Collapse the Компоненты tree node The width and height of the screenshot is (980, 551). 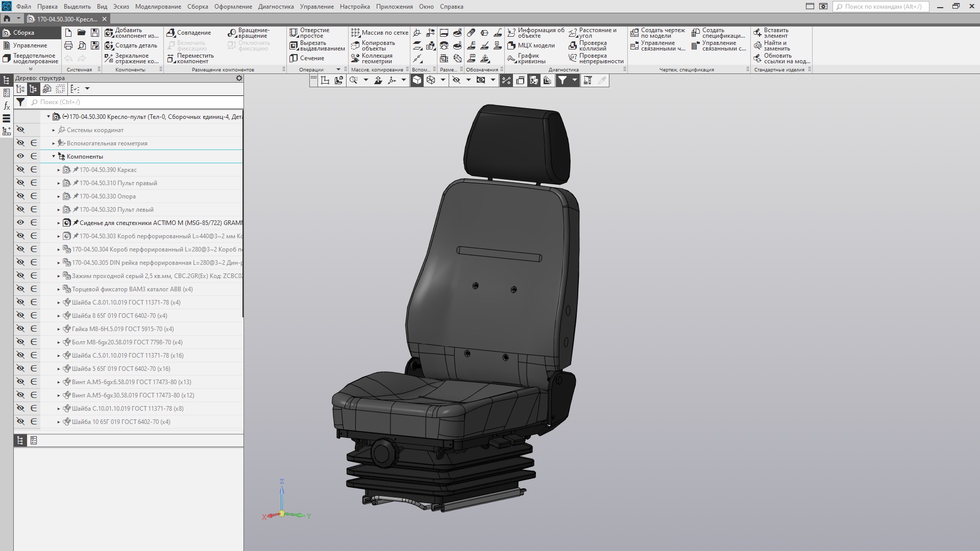54,157
